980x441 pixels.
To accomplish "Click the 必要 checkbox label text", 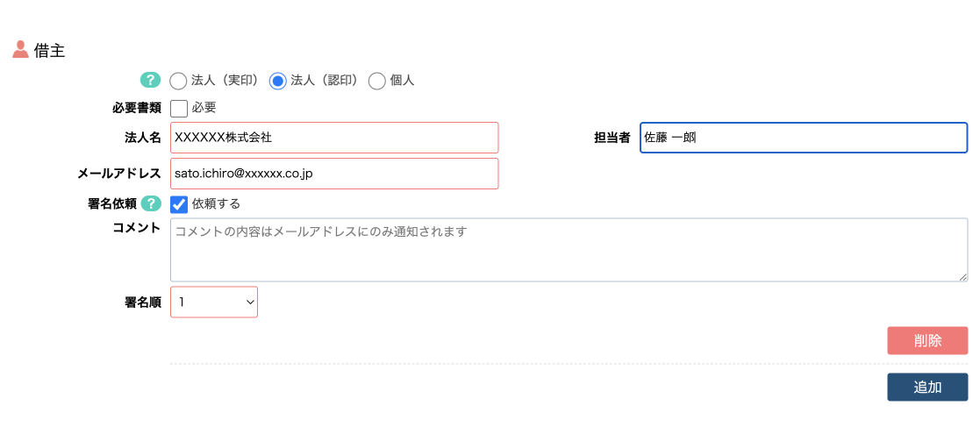I will pyautogui.click(x=204, y=109).
